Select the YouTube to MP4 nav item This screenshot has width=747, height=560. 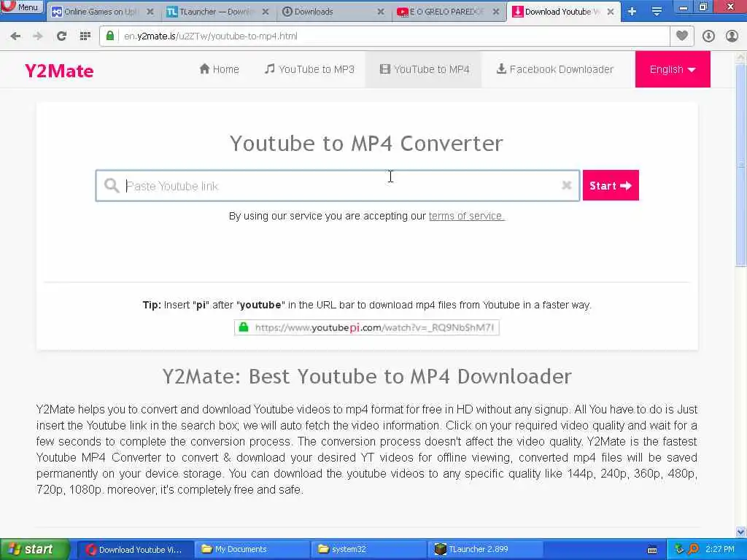[x=424, y=69]
